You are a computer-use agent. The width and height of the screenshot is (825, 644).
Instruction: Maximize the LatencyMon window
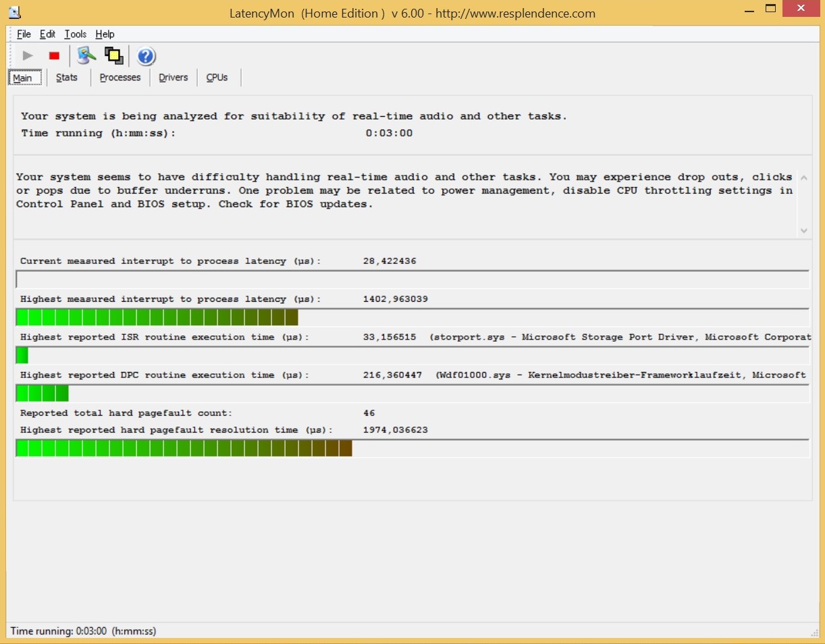pyautogui.click(x=770, y=9)
